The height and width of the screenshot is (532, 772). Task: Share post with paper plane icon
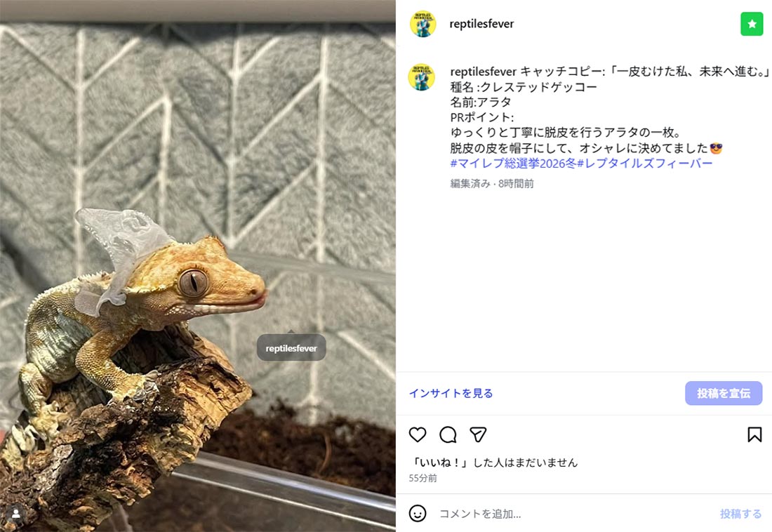pyautogui.click(x=478, y=434)
